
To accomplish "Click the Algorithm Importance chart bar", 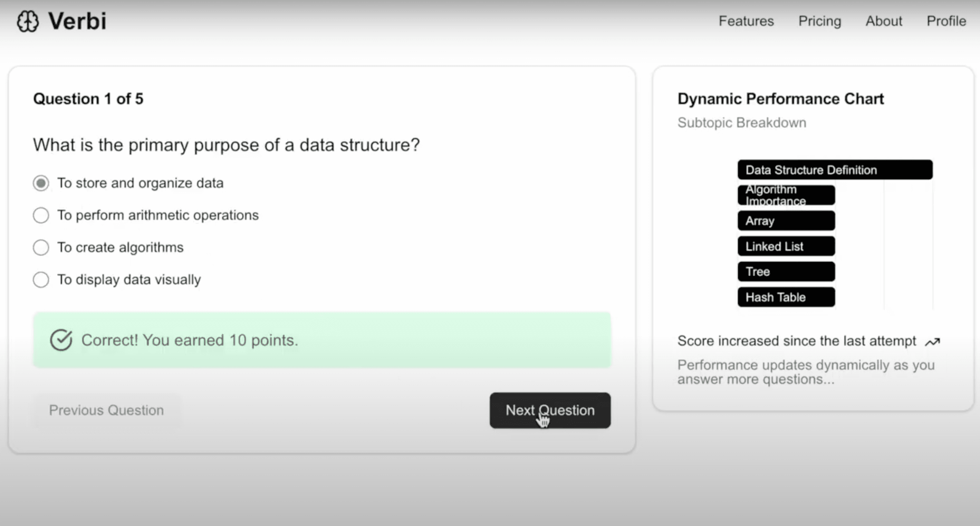I will (x=786, y=195).
